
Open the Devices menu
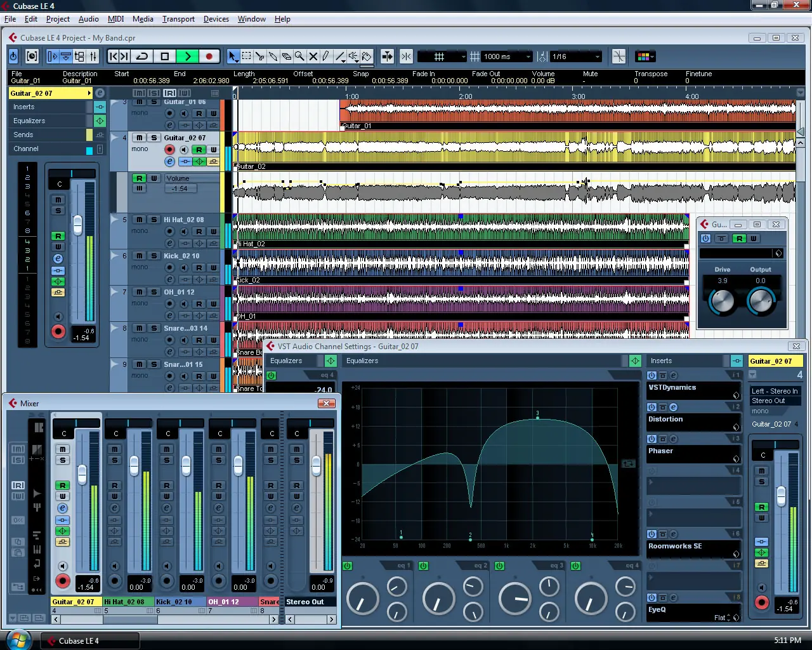tap(216, 19)
